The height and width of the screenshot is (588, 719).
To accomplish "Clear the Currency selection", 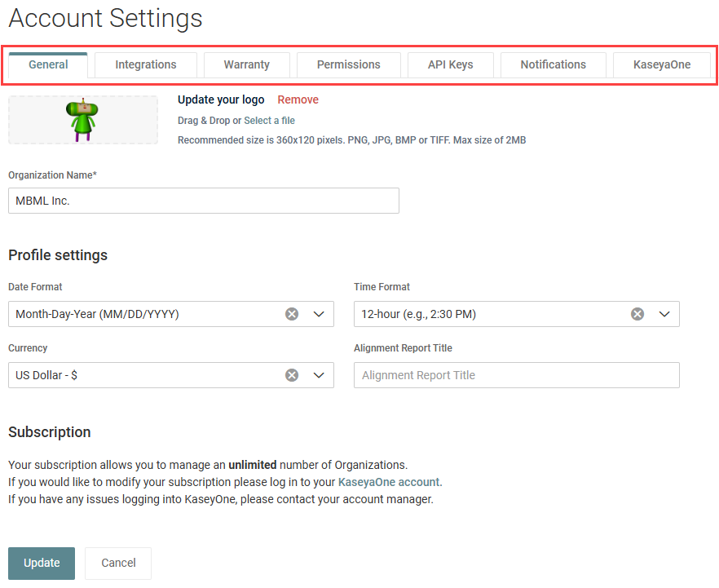I will tap(292, 375).
